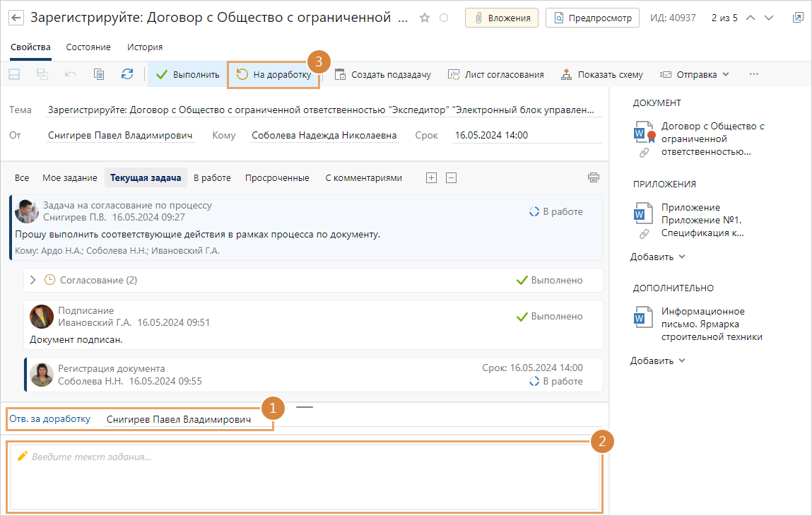Screen dimensions: 812x516
Task: Open the Добавить dropdown under Дополнительно
Action: 658,360
